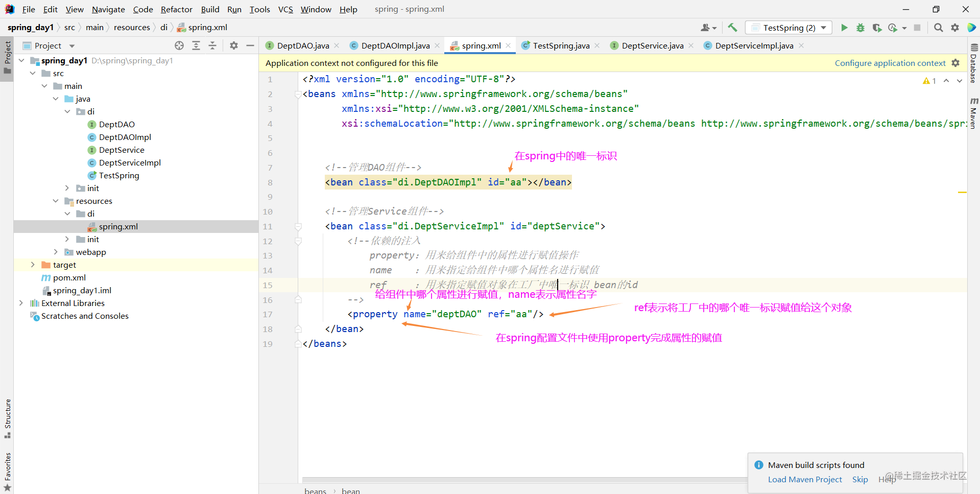Collapse the java folder
980x494 pixels.
56,99
